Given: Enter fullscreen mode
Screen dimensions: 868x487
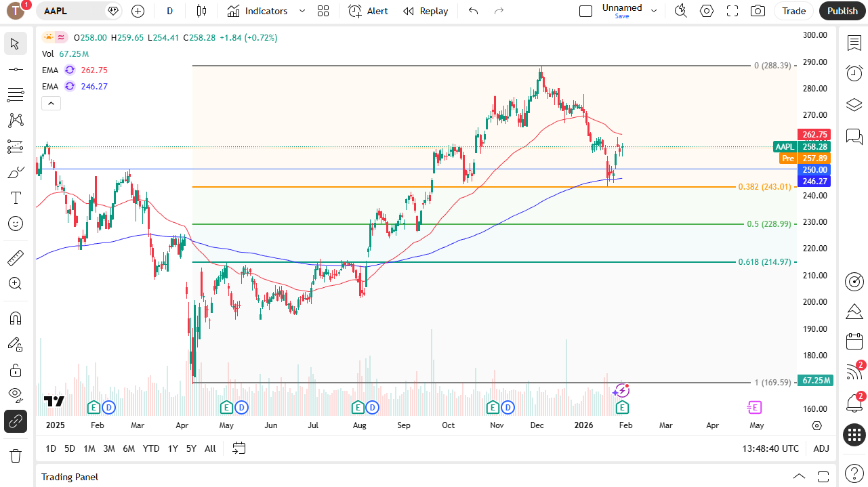Looking at the screenshot, I should point(732,11).
